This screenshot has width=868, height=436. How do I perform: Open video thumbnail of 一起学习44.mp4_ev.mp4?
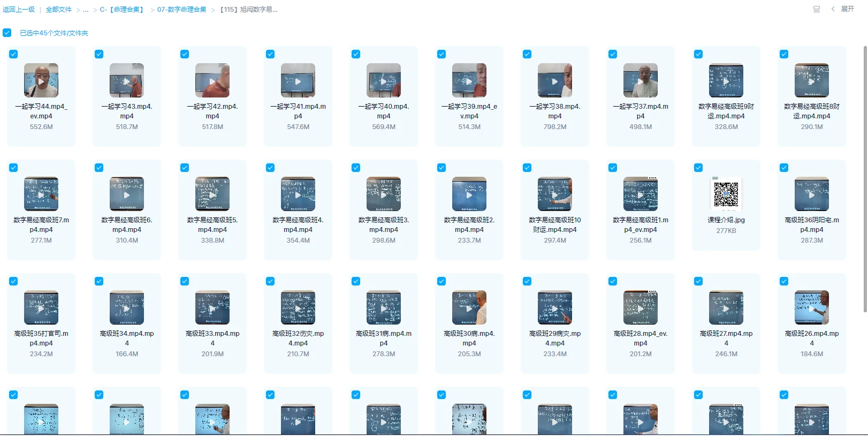41,80
